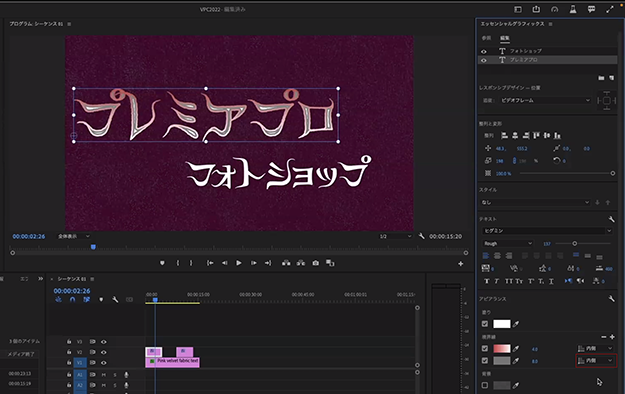The image size is (625, 394).
Task: Enable the background checkbox
Action: click(x=485, y=385)
